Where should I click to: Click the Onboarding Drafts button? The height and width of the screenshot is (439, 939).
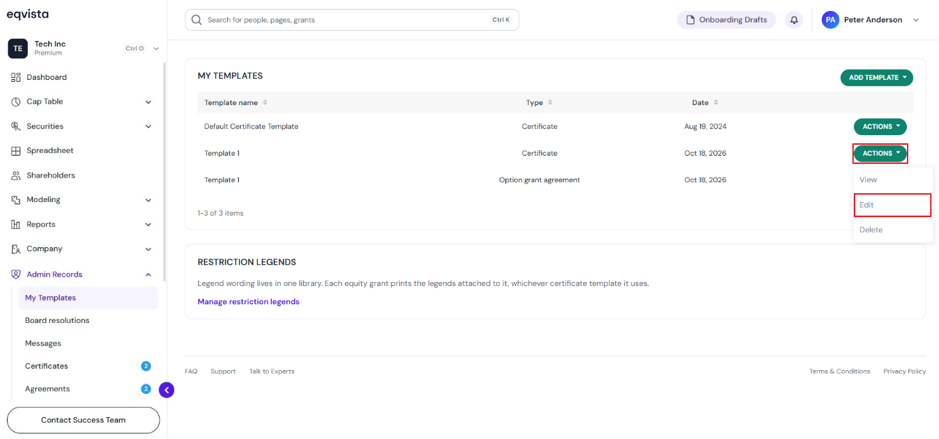(726, 20)
